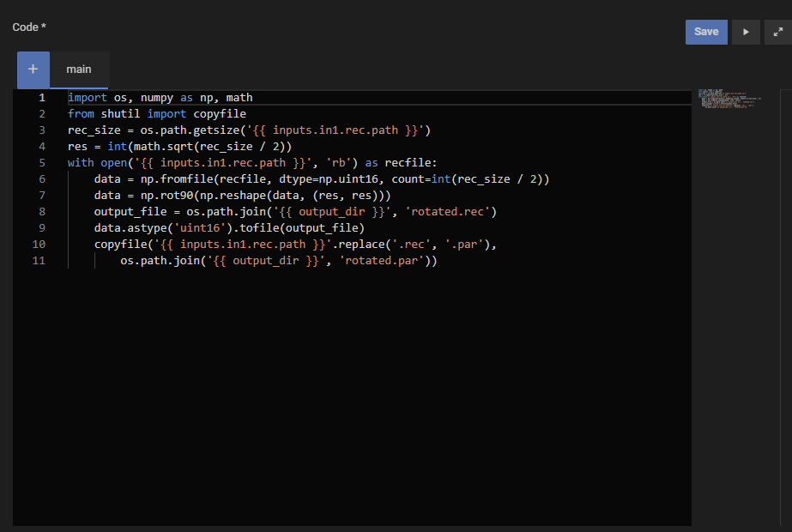Viewport: 792px width, 532px height.
Task: Switch to the main tab
Action: click(79, 70)
